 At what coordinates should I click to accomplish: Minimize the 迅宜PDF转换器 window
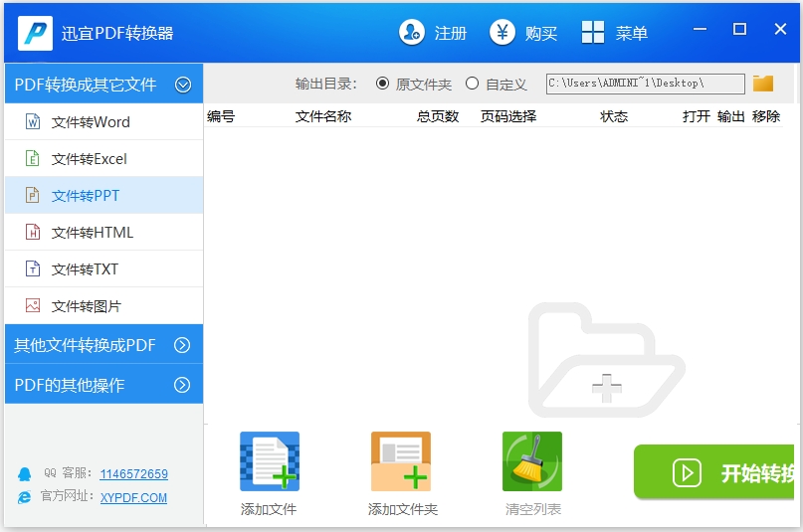(701, 29)
